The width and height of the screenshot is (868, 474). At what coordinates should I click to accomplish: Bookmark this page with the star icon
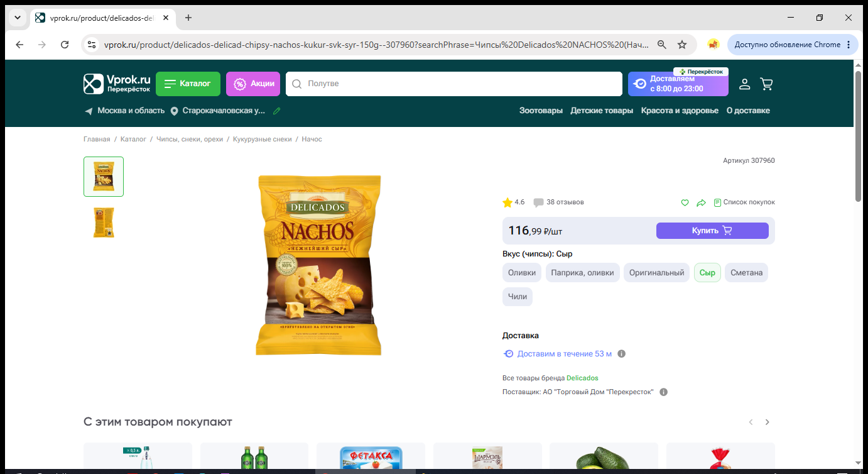pos(682,45)
